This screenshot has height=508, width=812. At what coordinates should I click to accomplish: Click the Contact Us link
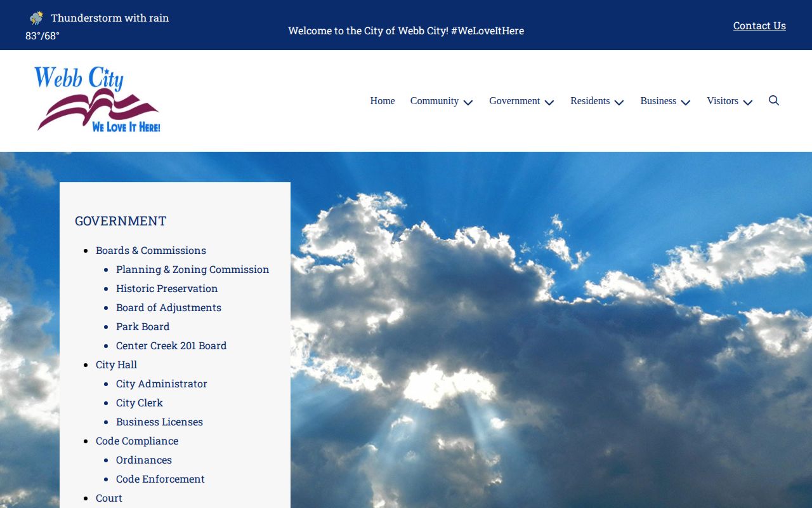[759, 25]
